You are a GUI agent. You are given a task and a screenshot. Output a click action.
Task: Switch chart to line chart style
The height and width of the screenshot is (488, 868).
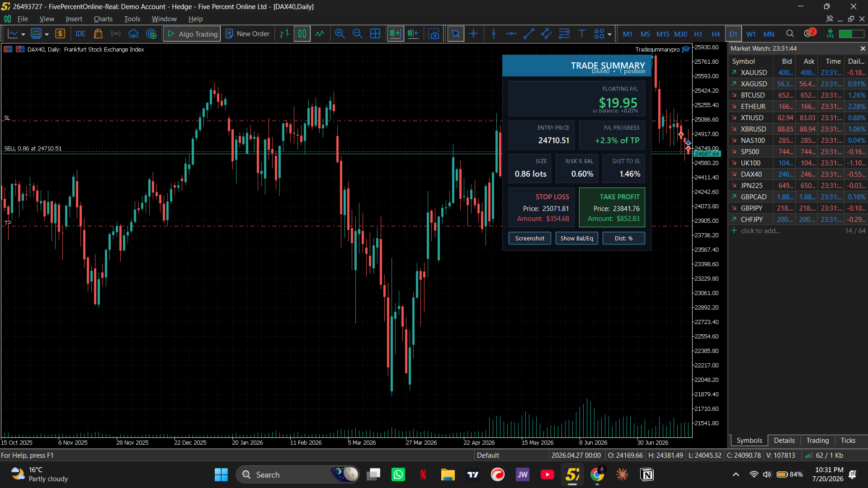(320, 34)
